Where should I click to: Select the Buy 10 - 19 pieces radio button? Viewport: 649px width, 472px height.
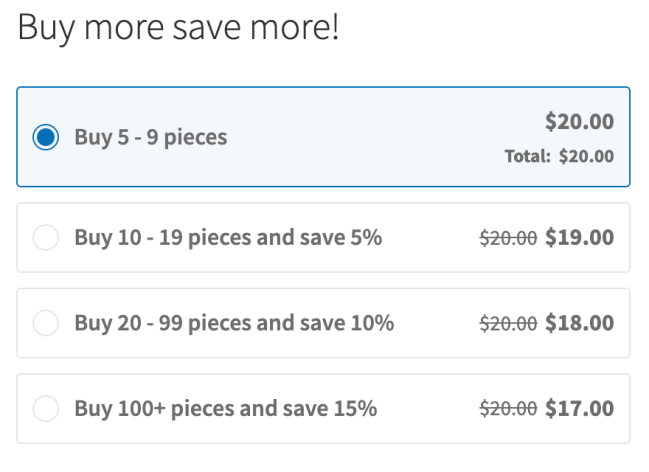(46, 238)
